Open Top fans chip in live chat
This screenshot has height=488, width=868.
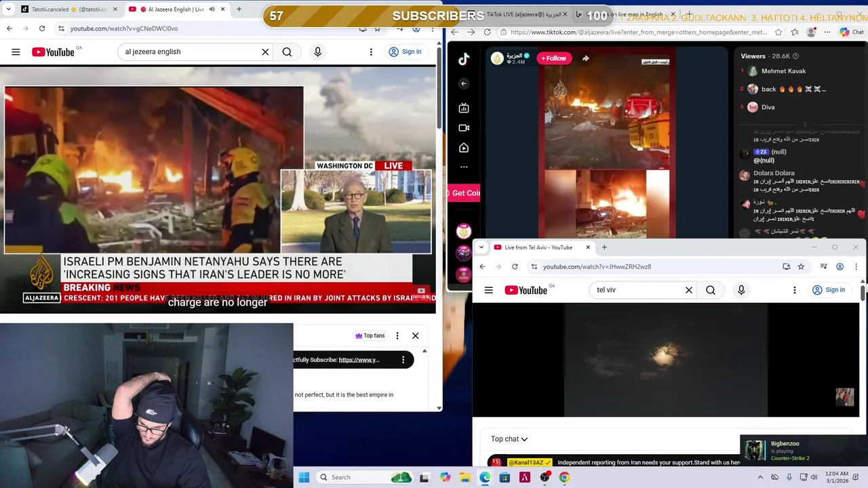pyautogui.click(x=370, y=335)
